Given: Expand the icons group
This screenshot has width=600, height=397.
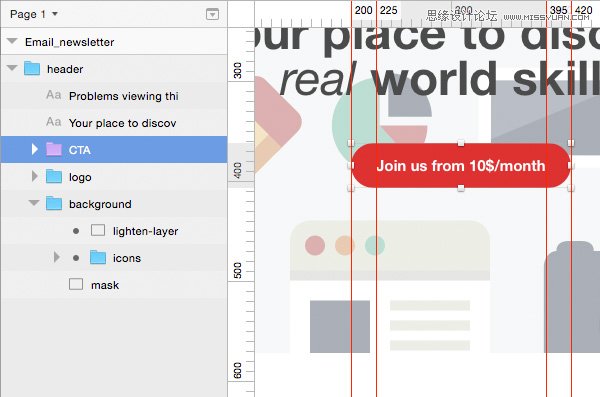Looking at the screenshot, I should tap(57, 257).
